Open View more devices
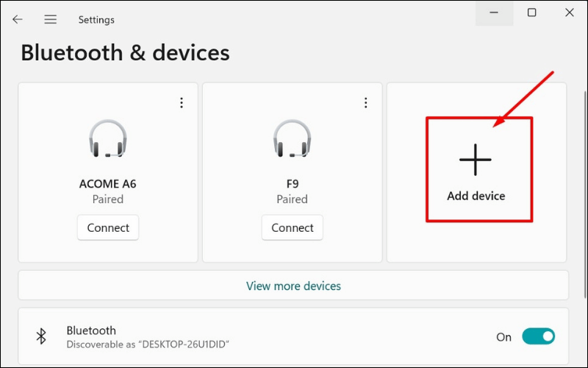Screen dimensions: 588x368 (x=293, y=286)
